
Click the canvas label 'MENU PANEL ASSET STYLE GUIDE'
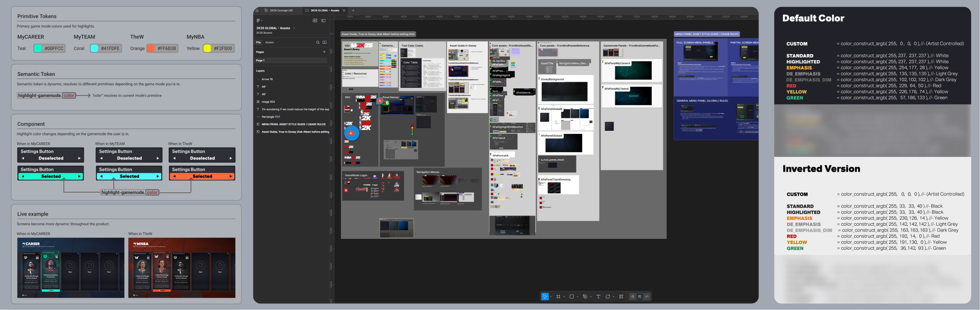[707, 34]
